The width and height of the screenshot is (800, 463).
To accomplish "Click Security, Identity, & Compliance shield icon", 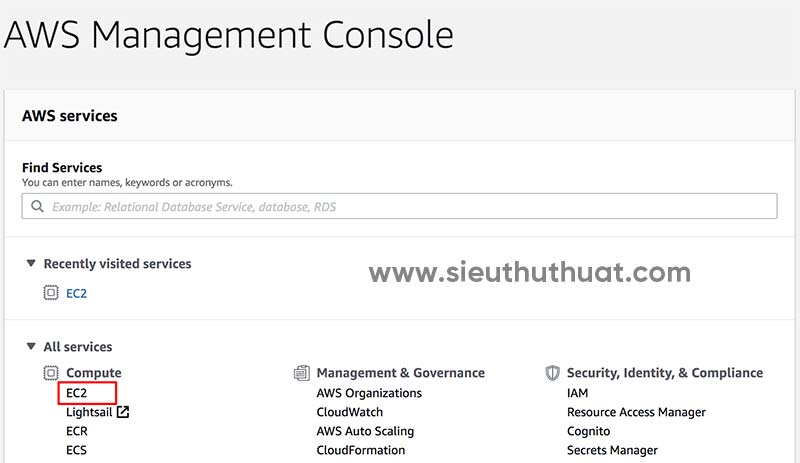I will click(x=552, y=373).
